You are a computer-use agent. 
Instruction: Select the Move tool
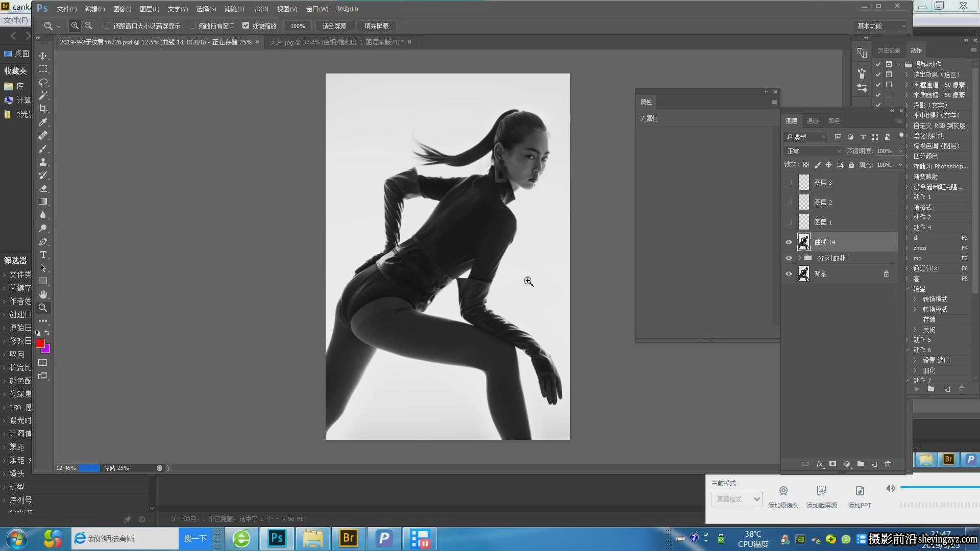[43, 56]
